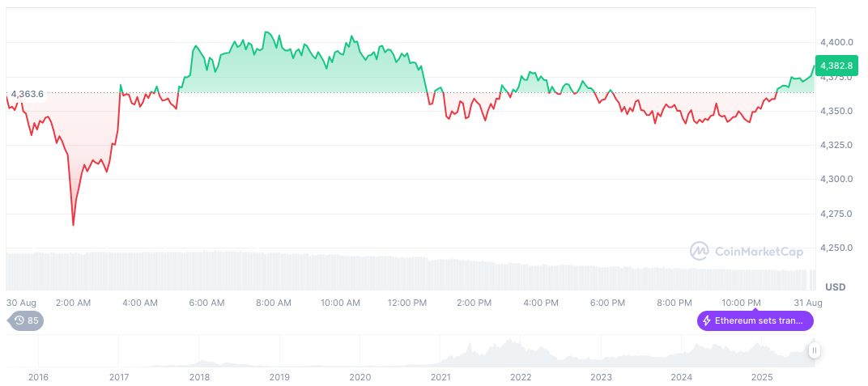The image size is (868, 386).
Task: Click the history icon with 85 badge
Action: 26,320
